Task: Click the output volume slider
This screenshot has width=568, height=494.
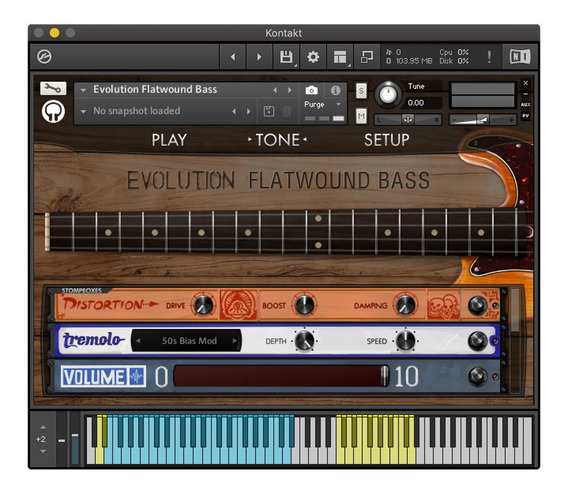Action: [483, 120]
